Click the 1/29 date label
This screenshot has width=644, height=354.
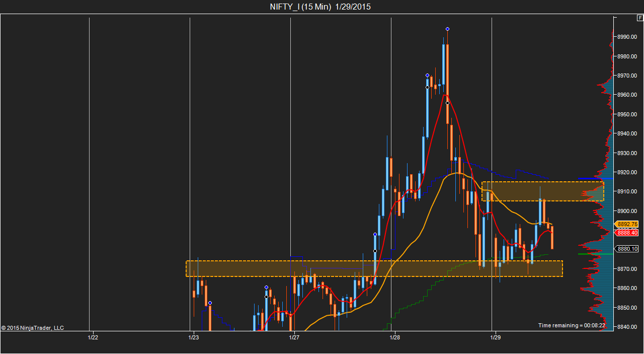pyautogui.click(x=495, y=337)
